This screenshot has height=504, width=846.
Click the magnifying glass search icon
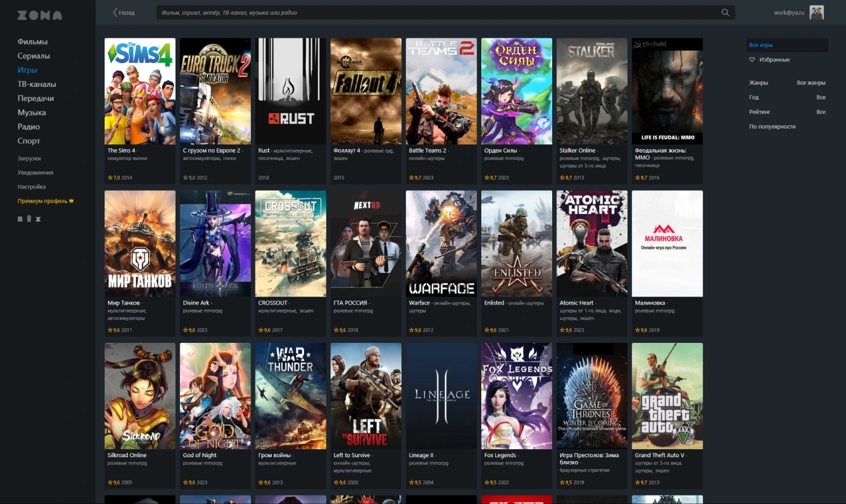tap(725, 13)
